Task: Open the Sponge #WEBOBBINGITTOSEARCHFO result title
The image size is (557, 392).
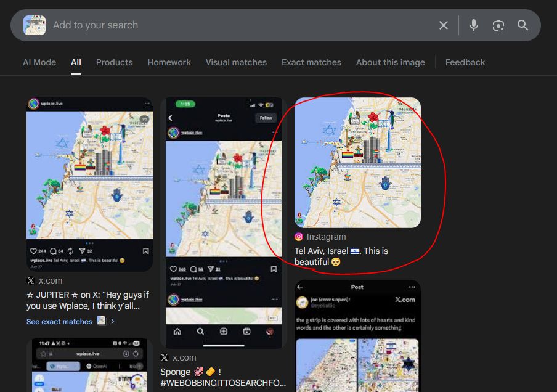Action: 223,377
